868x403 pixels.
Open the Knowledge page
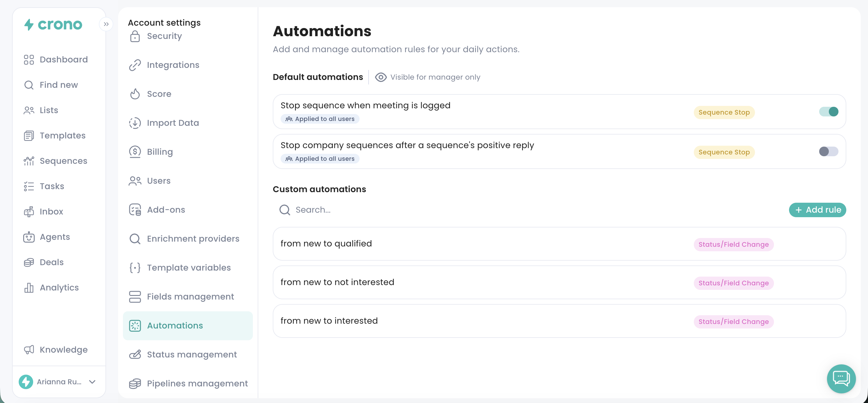[x=56, y=350]
